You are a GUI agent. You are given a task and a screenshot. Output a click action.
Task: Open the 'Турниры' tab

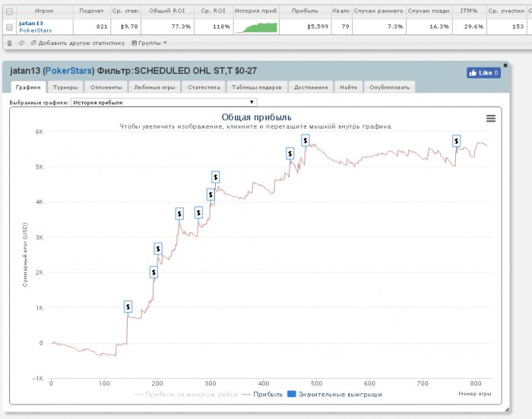pyautogui.click(x=64, y=87)
